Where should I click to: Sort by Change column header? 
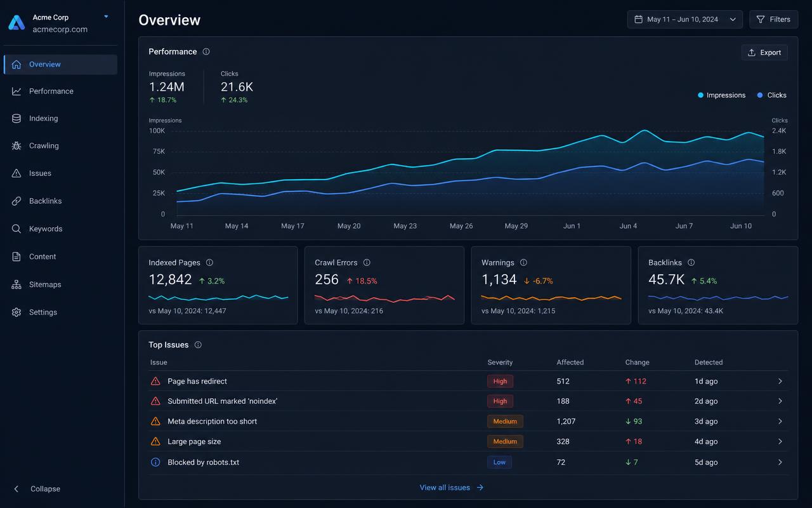(x=638, y=363)
